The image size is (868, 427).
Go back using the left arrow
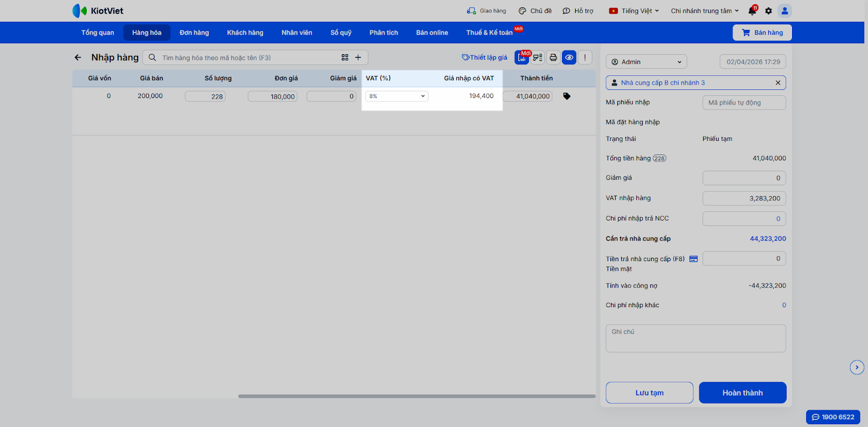click(x=78, y=57)
